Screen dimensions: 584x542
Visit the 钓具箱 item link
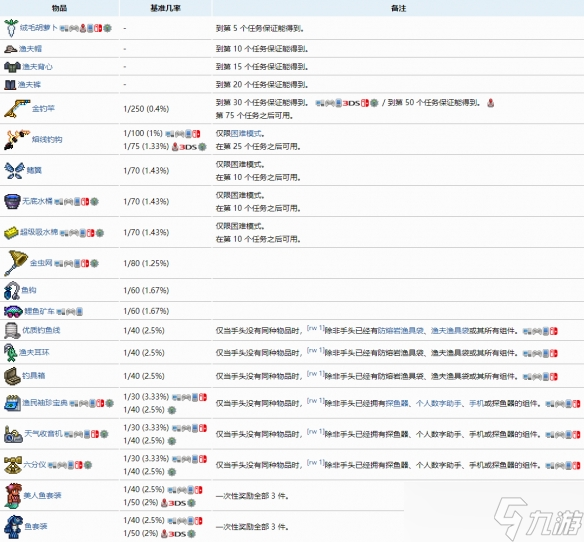pos(34,375)
